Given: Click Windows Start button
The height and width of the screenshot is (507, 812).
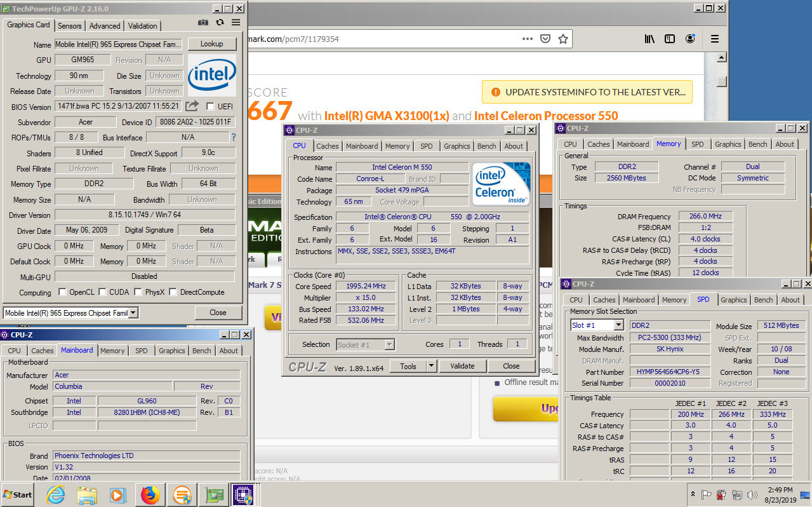Looking at the screenshot, I should 18,494.
